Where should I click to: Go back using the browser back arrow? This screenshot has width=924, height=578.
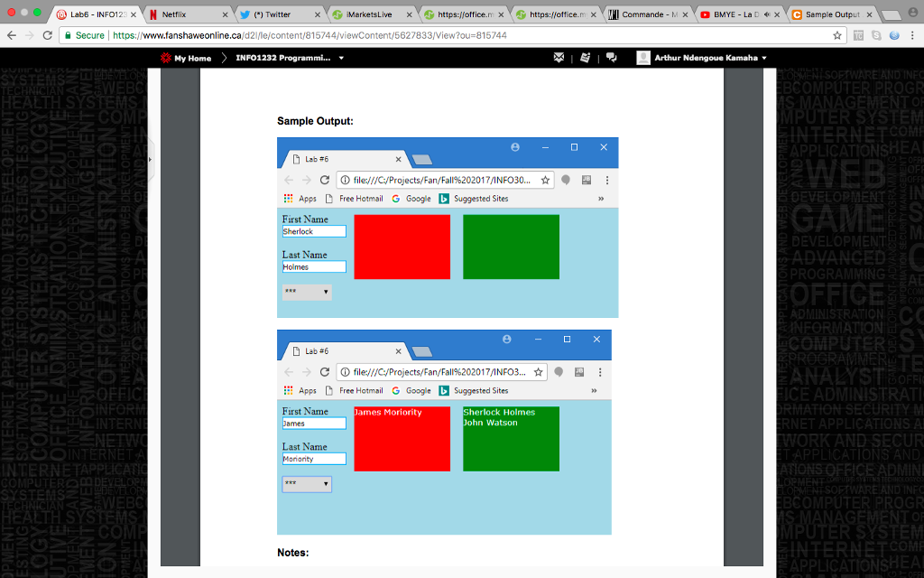click(11, 35)
